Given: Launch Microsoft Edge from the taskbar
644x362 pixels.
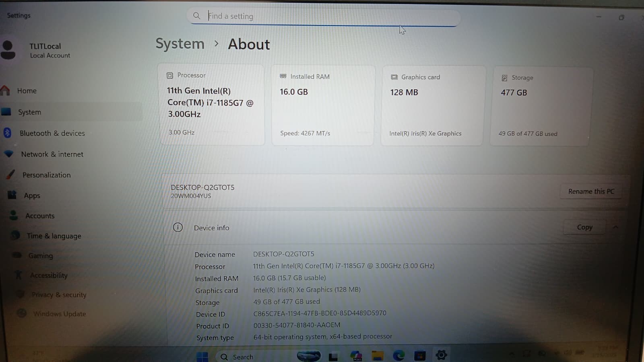Looking at the screenshot, I should (398, 355).
